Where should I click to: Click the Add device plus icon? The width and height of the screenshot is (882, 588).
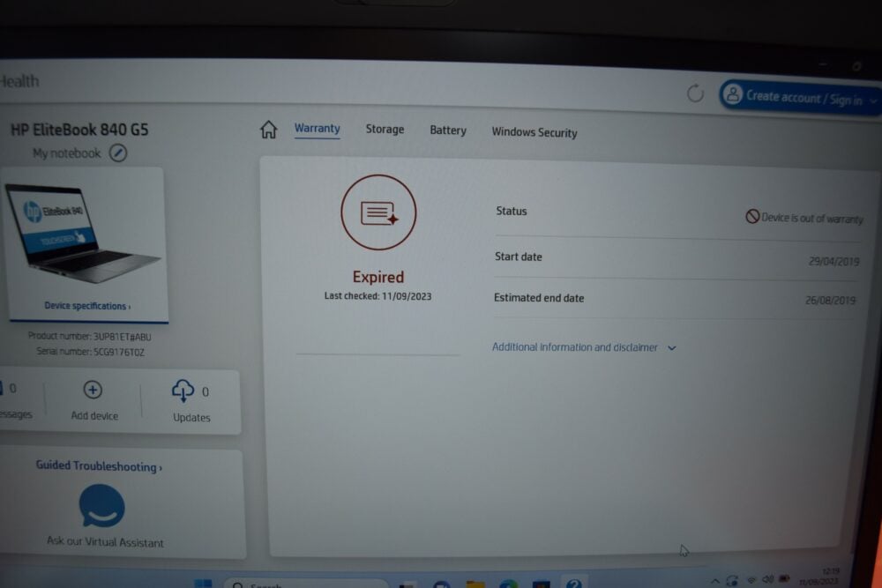pyautogui.click(x=93, y=390)
